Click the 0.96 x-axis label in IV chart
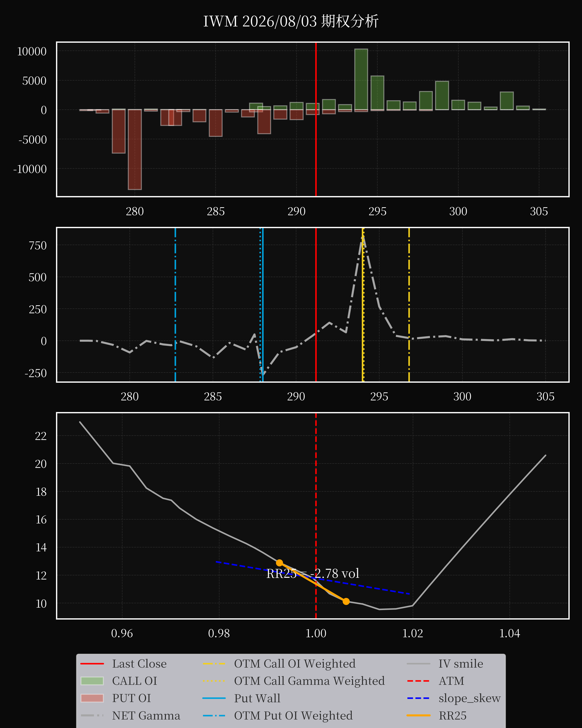582x728 pixels. pos(122,633)
